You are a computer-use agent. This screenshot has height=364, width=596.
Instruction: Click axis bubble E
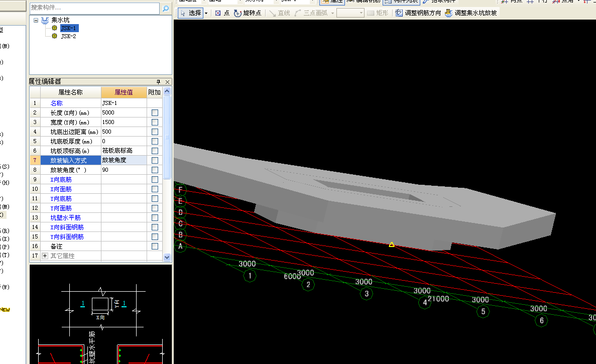coord(180,201)
